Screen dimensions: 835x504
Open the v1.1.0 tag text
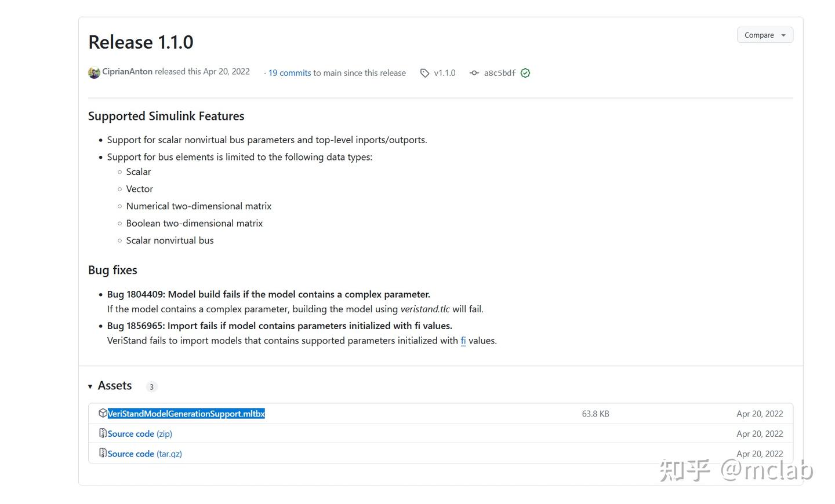445,73
